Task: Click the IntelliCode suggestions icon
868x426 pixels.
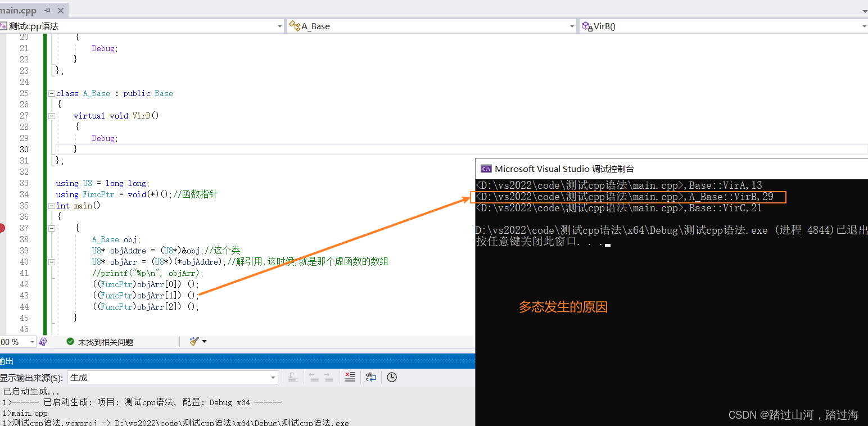Action: tap(43, 342)
